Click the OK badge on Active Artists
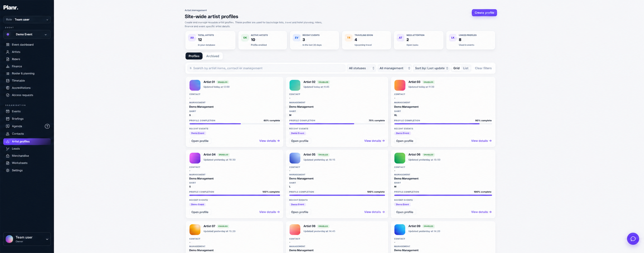The height and width of the screenshot is (253, 644). point(245,38)
